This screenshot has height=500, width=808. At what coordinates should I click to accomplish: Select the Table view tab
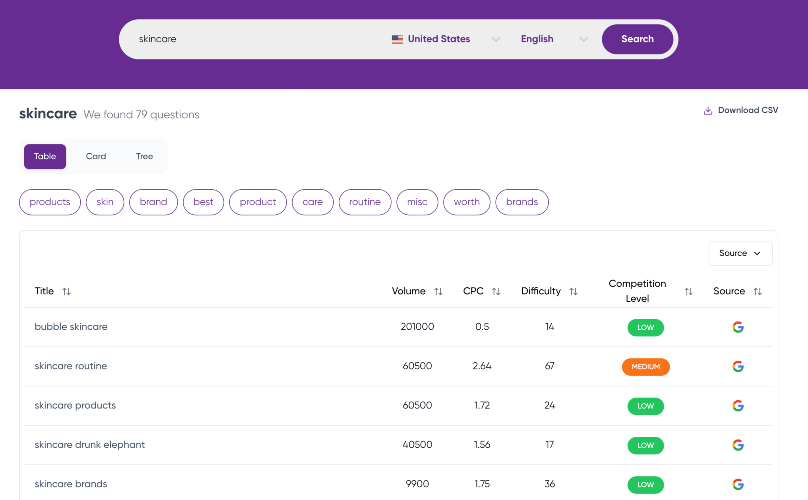coord(45,156)
